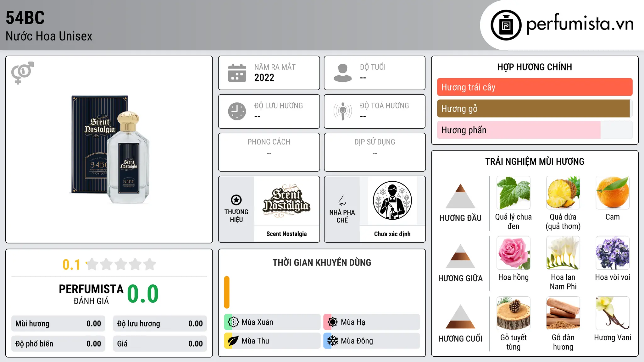Click the Mùa Đông snowflake icon
Image resolution: width=644 pixels, height=362 pixels.
[333, 341]
